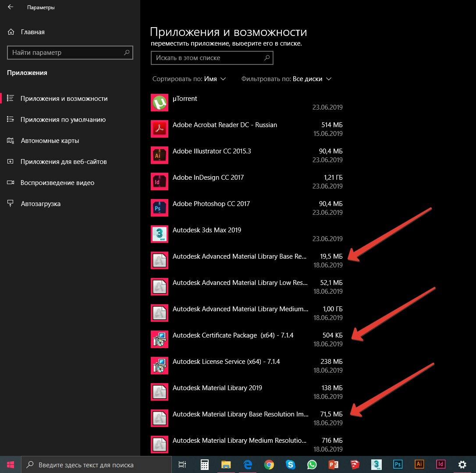
Task: Open Воспроизведение видео section
Action: pos(51,183)
